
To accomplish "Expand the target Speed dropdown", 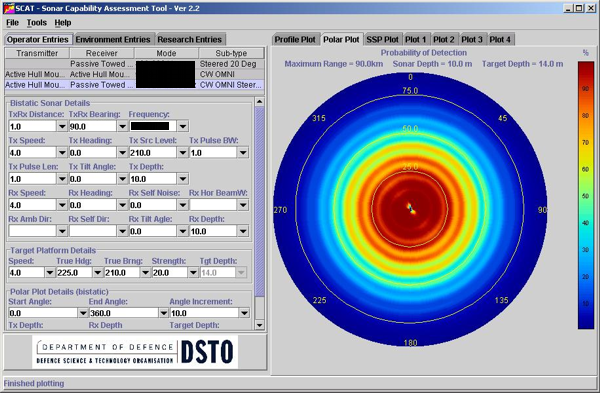I will pos(50,272).
